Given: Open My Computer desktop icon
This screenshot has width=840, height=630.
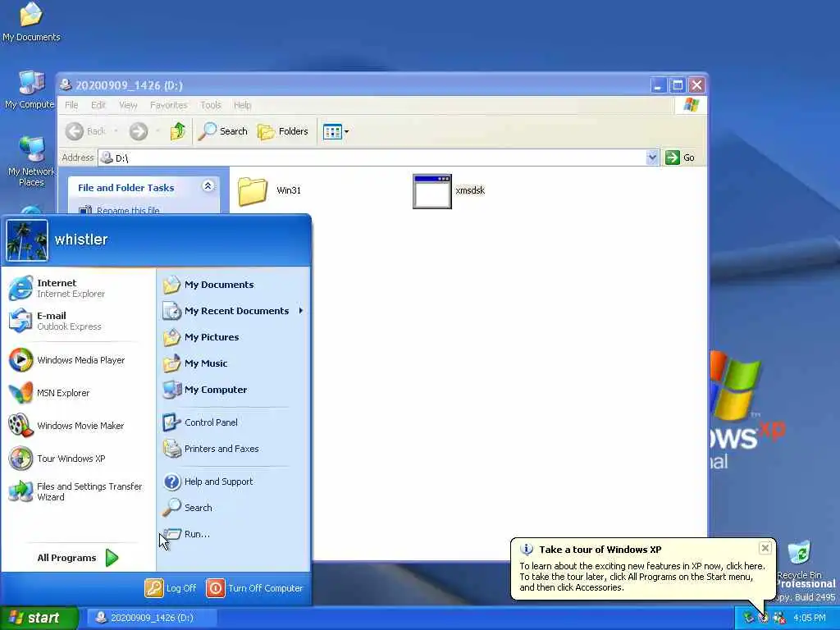Looking at the screenshot, I should [x=30, y=90].
